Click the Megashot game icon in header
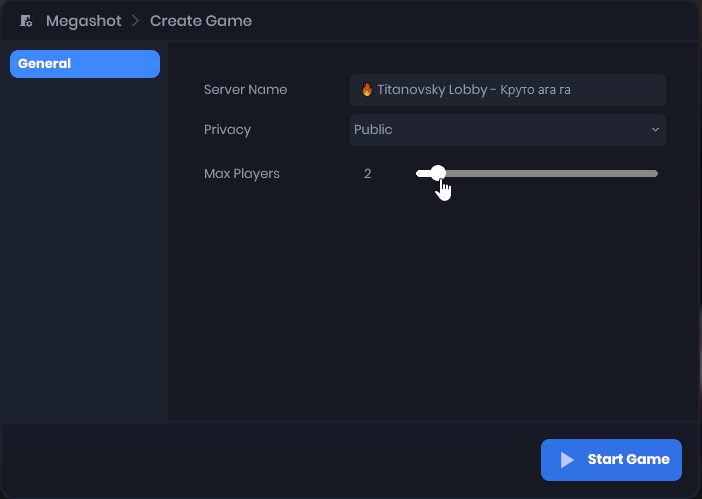 [27, 21]
